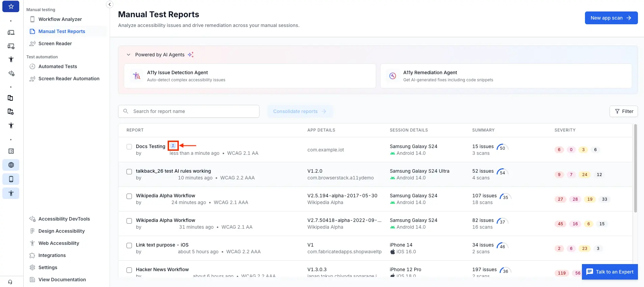The height and width of the screenshot is (287, 644).
Task: Click the star icon at top of rail
Action: pyautogui.click(x=11, y=6)
